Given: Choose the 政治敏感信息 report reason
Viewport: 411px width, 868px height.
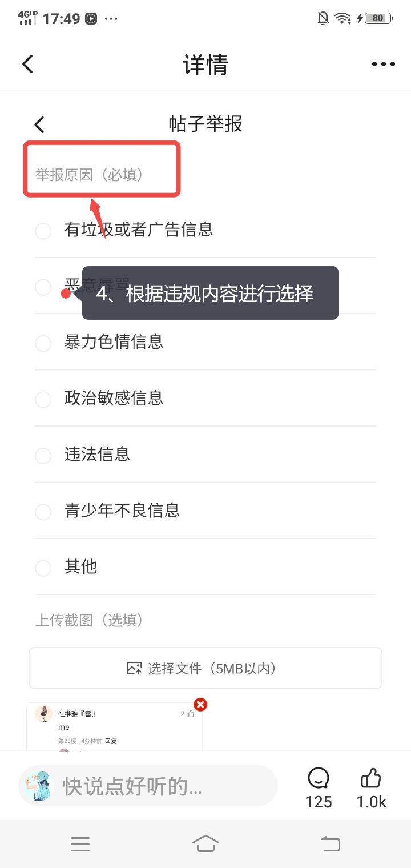Looking at the screenshot, I should 43,399.
